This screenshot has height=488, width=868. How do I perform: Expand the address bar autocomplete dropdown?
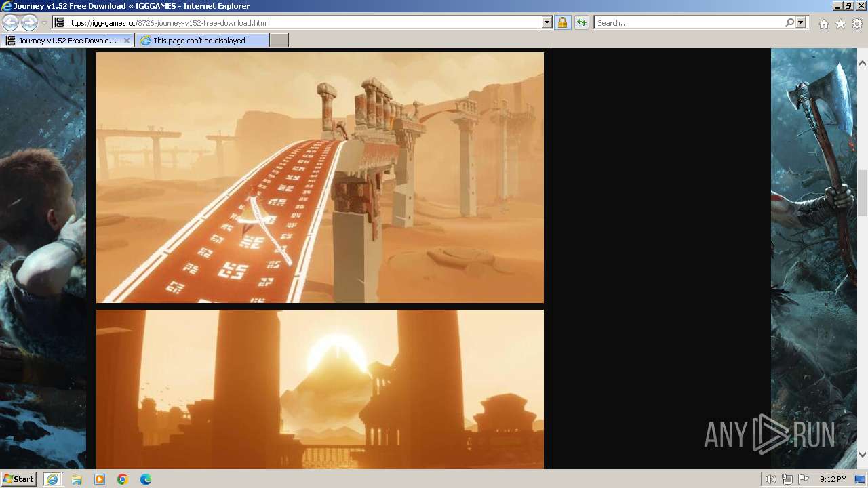pyautogui.click(x=547, y=22)
